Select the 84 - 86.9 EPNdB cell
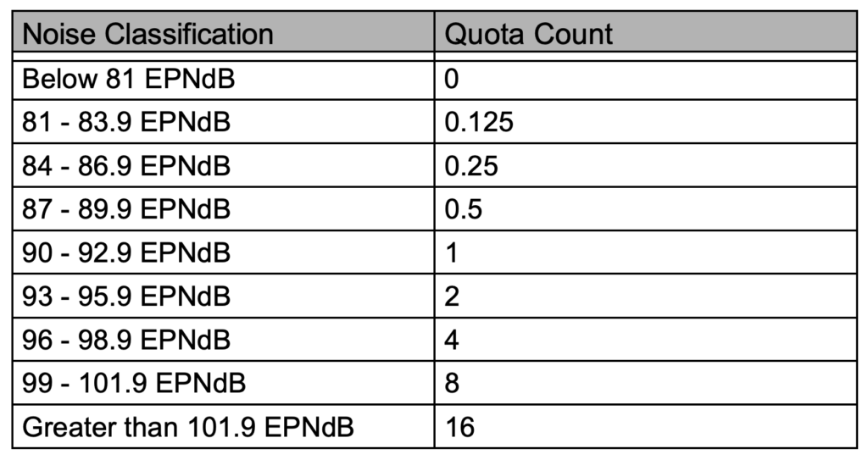The image size is (868, 460). pyautogui.click(x=126, y=165)
